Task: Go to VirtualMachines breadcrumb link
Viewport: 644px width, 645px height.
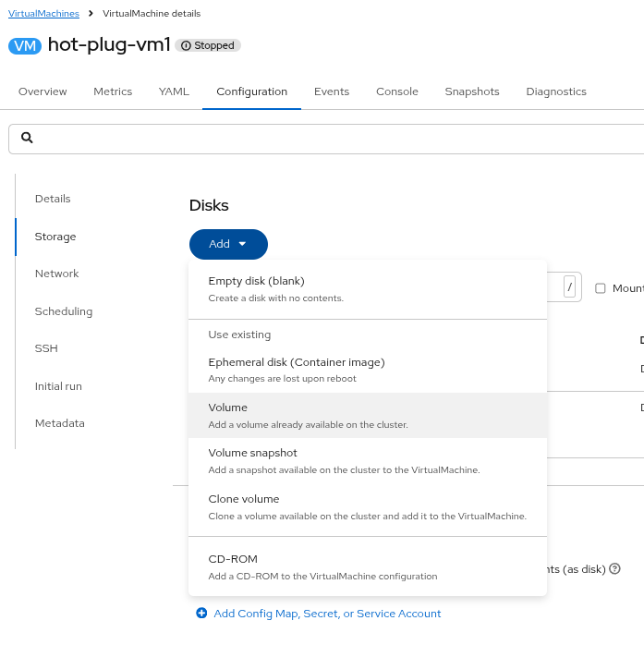Action: pos(43,14)
